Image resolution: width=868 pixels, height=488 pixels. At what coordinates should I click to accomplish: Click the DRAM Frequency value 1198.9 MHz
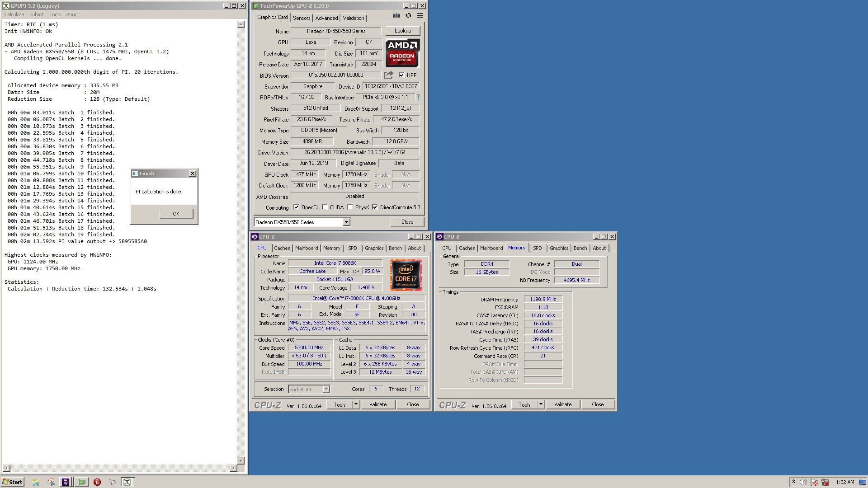coord(543,299)
